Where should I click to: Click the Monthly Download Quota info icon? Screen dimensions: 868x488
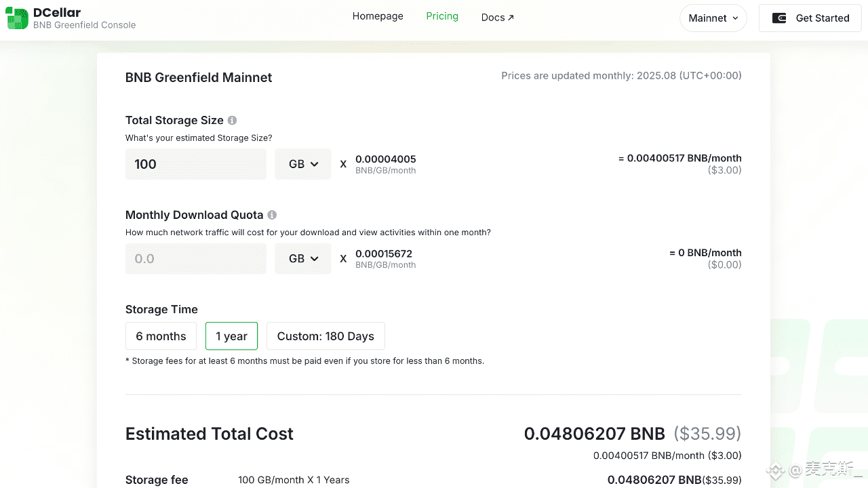[x=272, y=216]
